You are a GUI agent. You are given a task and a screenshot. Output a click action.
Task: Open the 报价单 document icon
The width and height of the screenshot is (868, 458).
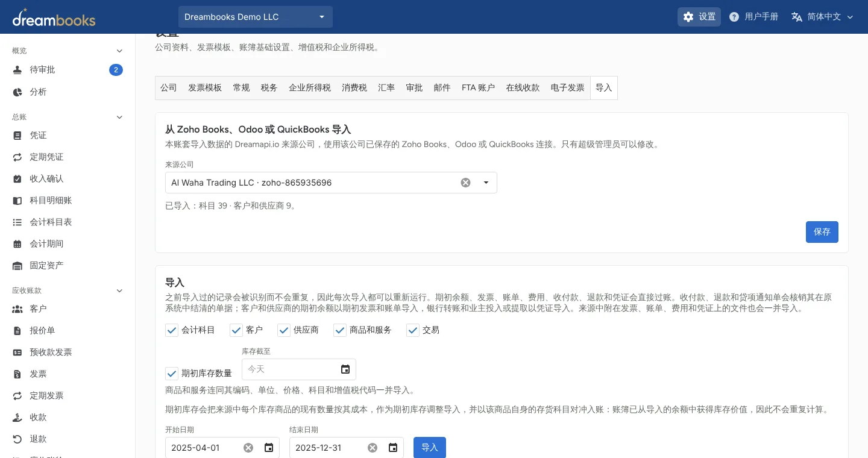17,330
